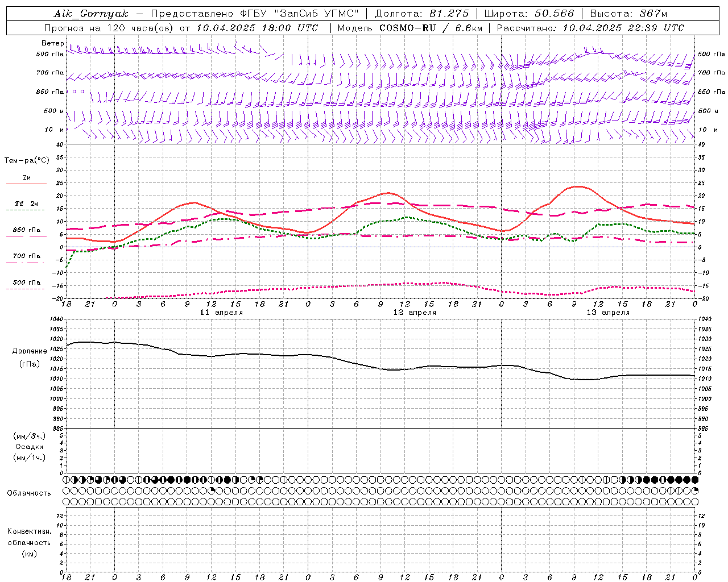Viewport: 728px width, 582px height.
Task: Click the 13 апреля date label
Action: [x=608, y=313]
